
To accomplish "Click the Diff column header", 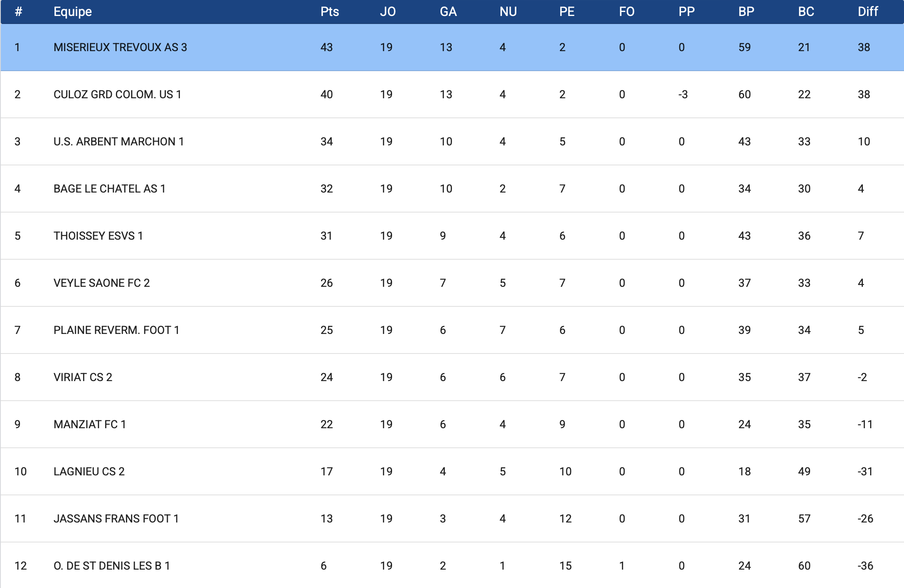I will (x=868, y=12).
